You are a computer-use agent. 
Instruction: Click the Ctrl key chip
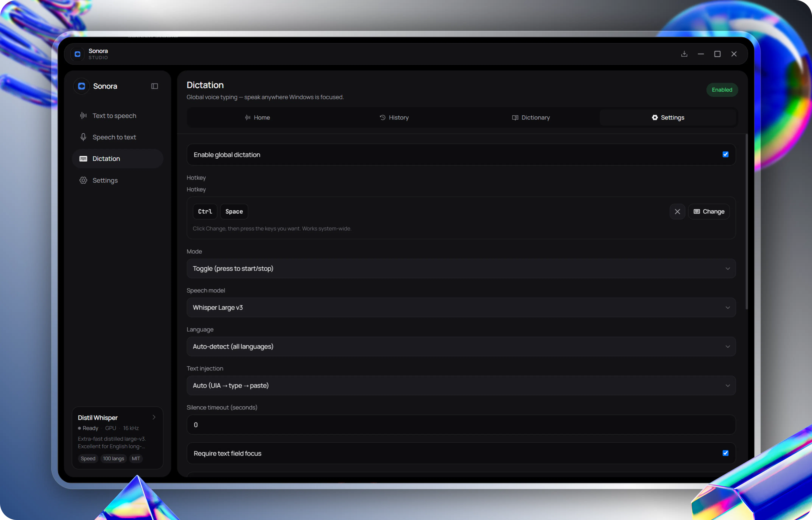(x=205, y=211)
